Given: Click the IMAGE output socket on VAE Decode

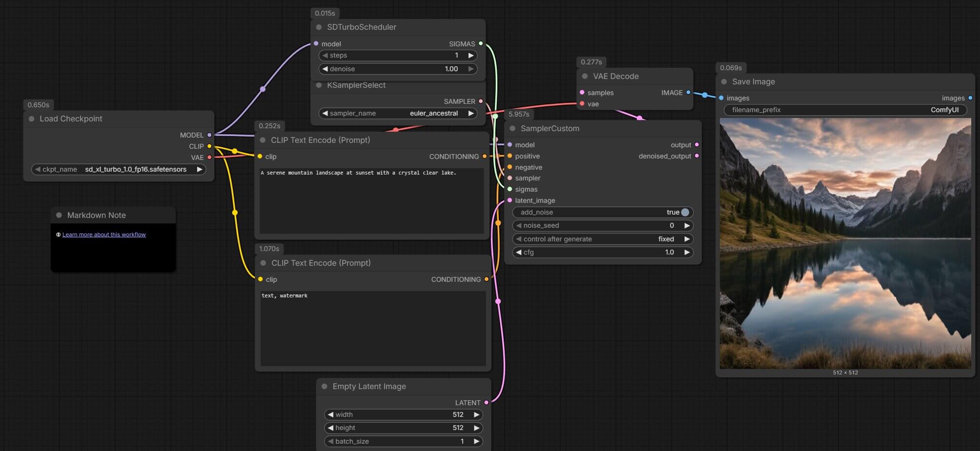Looking at the screenshot, I should pyautogui.click(x=689, y=93).
